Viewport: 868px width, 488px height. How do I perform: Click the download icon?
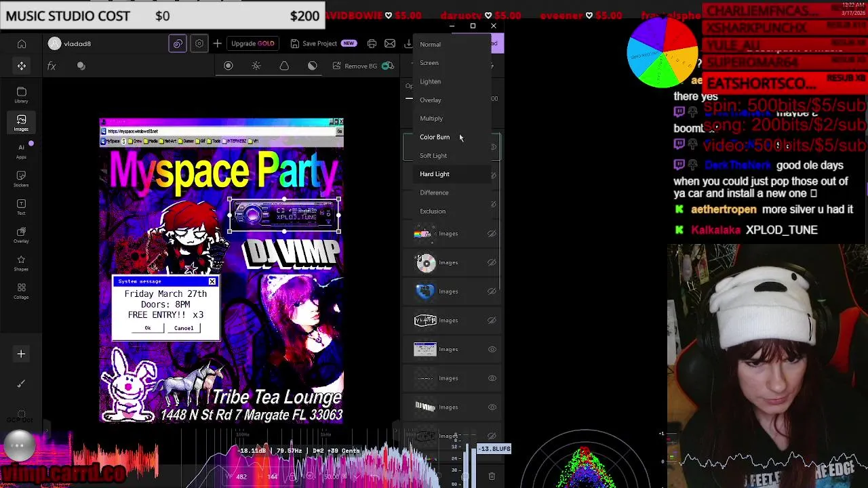pyautogui.click(x=408, y=43)
